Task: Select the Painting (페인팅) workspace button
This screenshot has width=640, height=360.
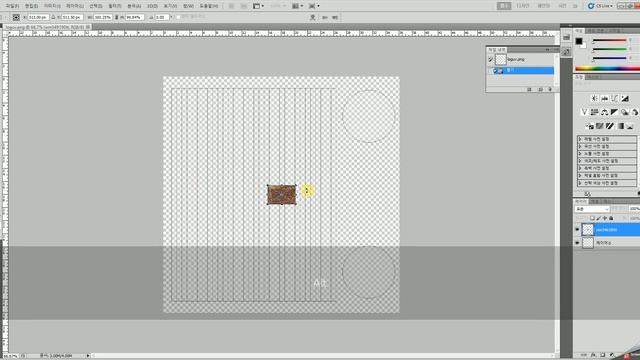Action: click(x=544, y=6)
